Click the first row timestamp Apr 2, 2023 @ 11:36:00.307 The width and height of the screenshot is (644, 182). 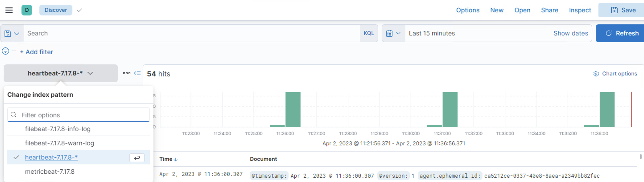click(x=201, y=174)
